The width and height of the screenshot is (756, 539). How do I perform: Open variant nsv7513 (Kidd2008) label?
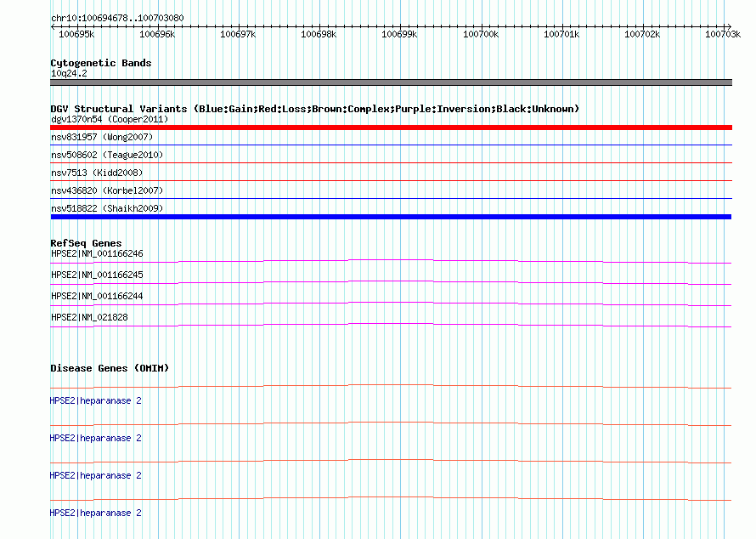(97, 173)
